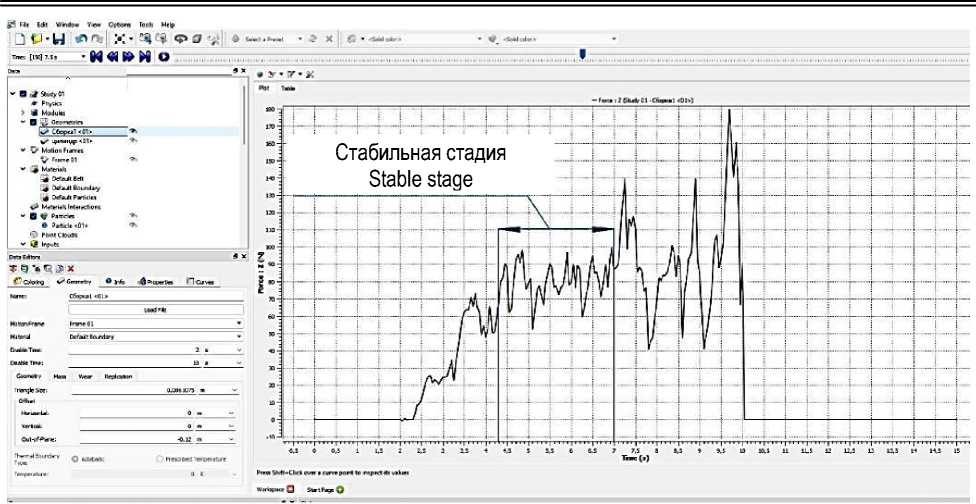Click the New project icon
Viewport: 976px width, 504px height.
[21, 39]
